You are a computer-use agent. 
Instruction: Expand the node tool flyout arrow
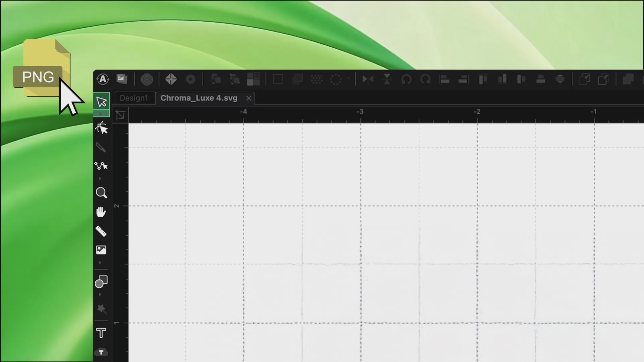click(x=100, y=179)
